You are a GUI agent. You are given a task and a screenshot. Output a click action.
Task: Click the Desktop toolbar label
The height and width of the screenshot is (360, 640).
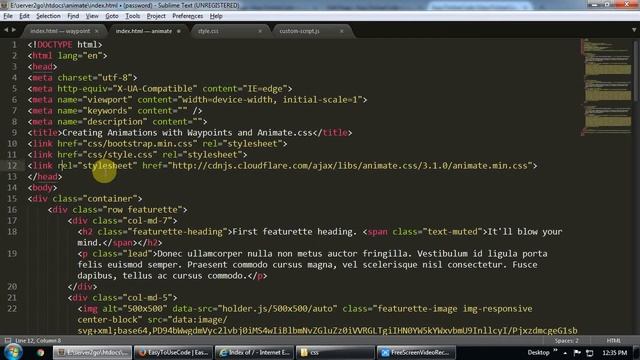point(538,353)
